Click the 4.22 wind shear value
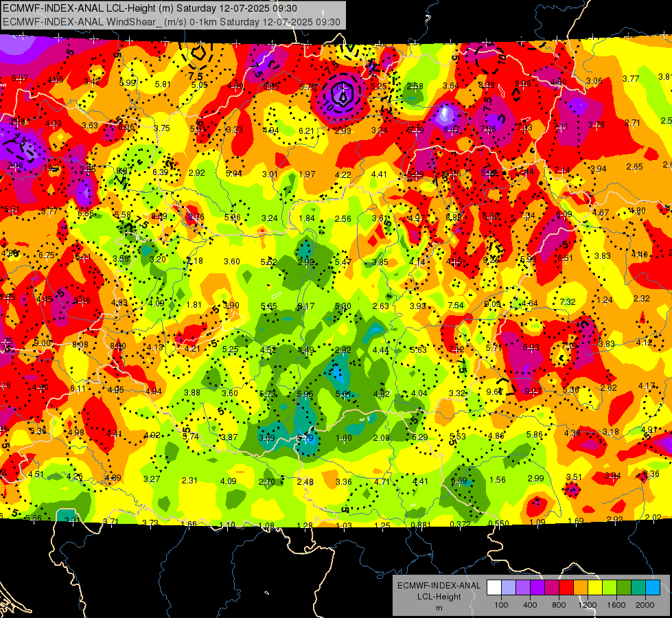 (343, 174)
